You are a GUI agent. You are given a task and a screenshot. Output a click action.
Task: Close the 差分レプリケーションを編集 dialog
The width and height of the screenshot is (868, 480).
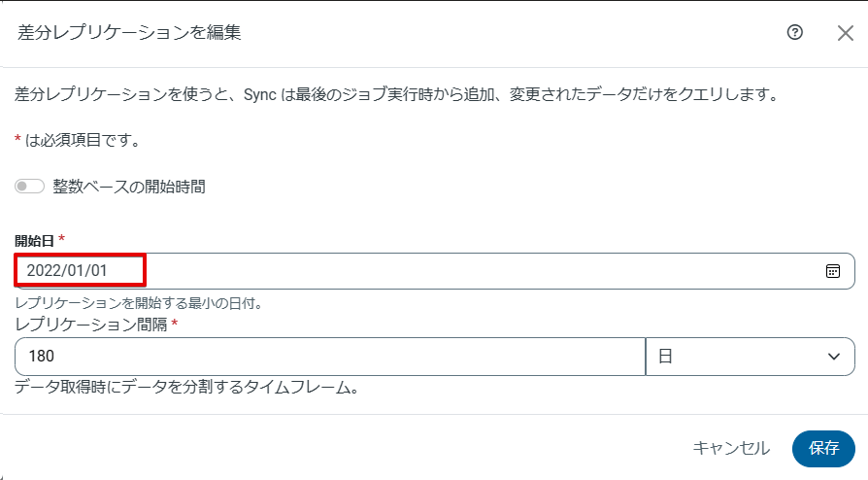pos(845,33)
